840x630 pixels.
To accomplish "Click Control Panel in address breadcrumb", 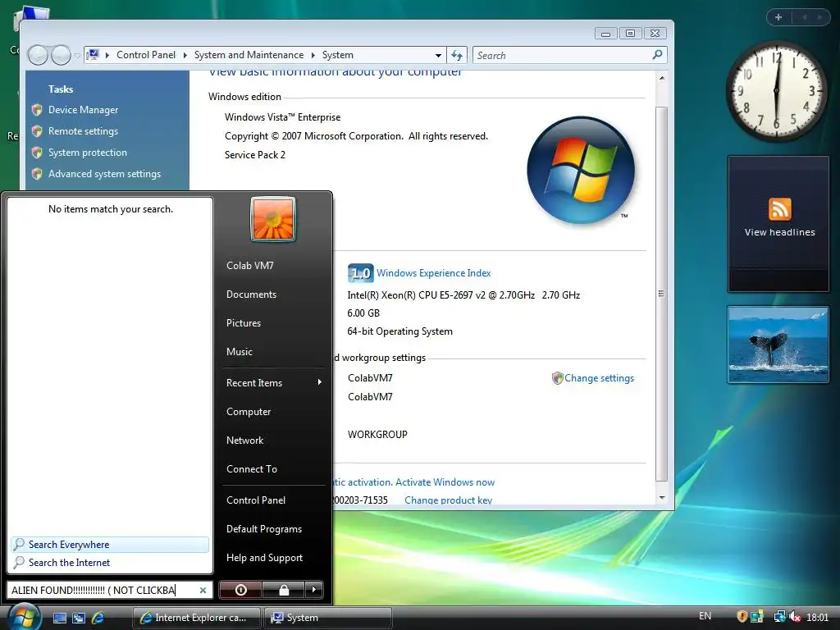I will tap(146, 55).
